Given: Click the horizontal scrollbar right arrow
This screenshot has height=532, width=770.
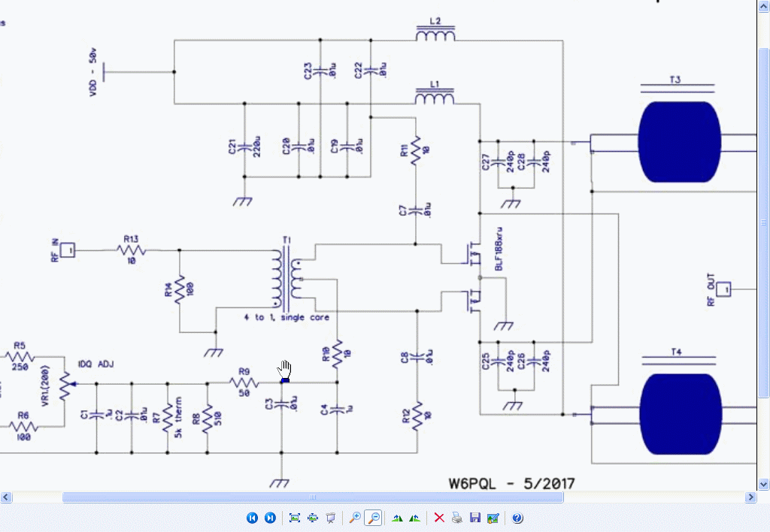Looking at the screenshot, I should tap(750, 497).
